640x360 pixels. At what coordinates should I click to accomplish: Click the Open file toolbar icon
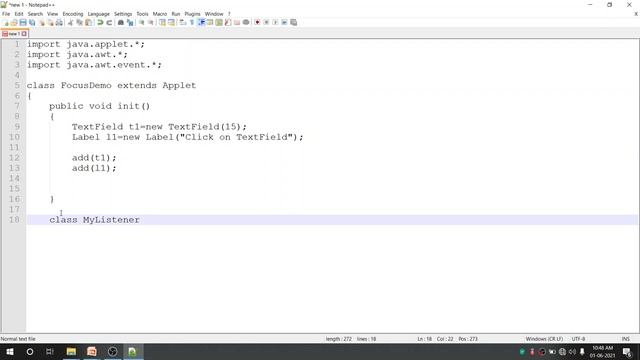(x=14, y=22)
